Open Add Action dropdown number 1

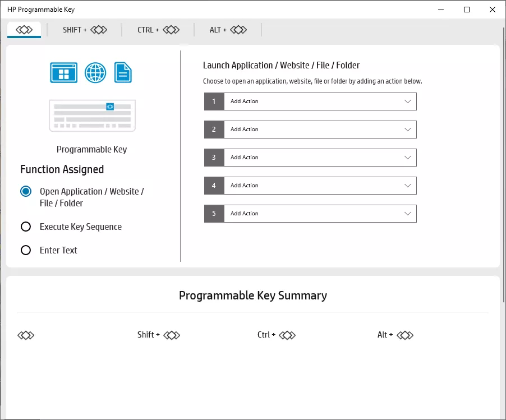(310, 101)
